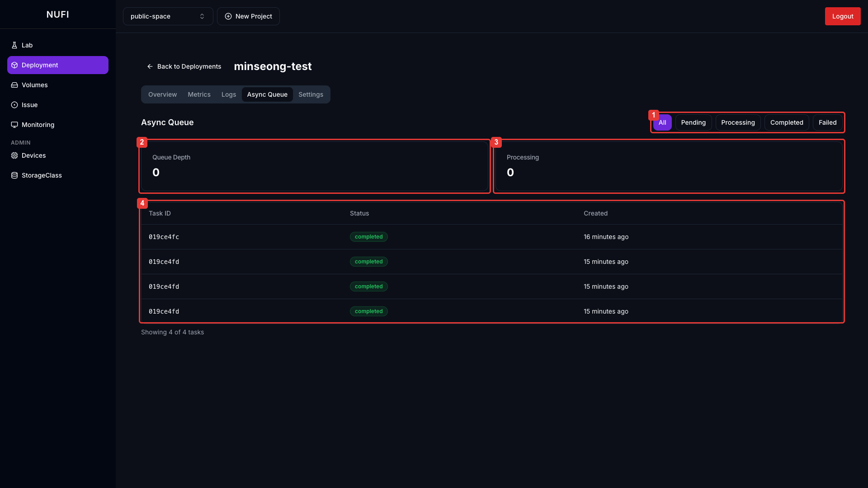Click the completed badge on task 019ce4fc
This screenshot has width=868, height=488.
[x=368, y=237]
